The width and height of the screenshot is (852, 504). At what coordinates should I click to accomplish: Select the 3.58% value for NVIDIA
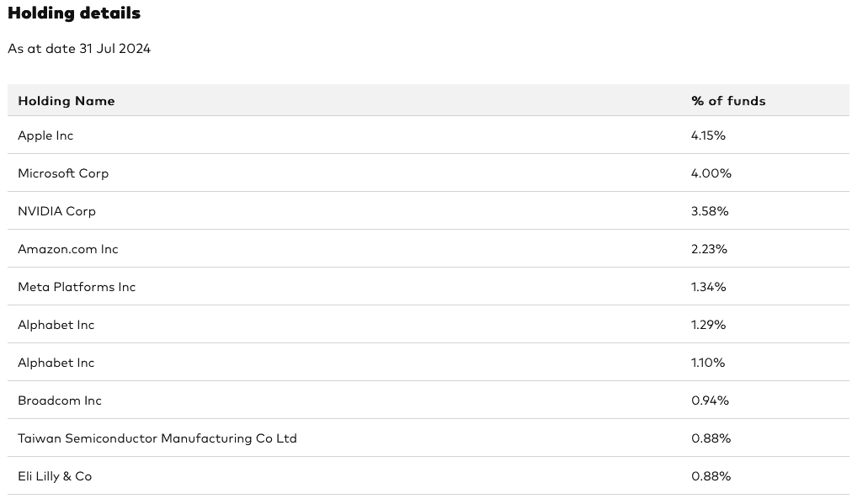[x=710, y=211]
